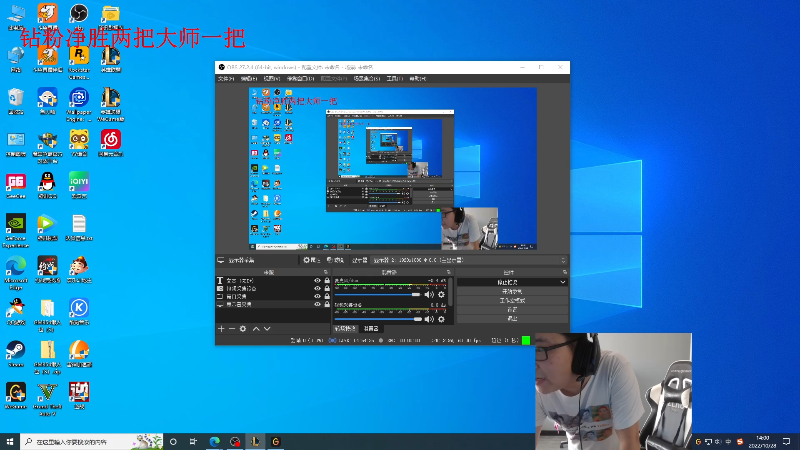This screenshot has height=450, width=800.
Task: Pop out the Controls dock with float icon
Action: 564,272
